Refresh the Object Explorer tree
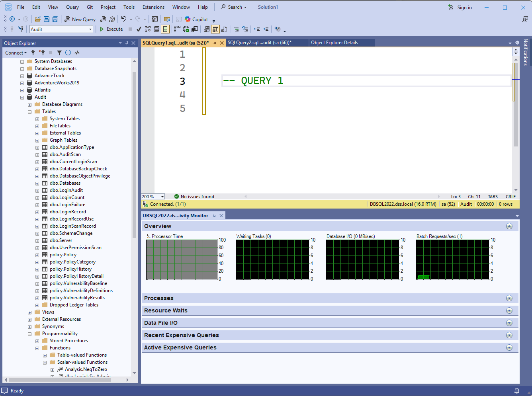 67,53
